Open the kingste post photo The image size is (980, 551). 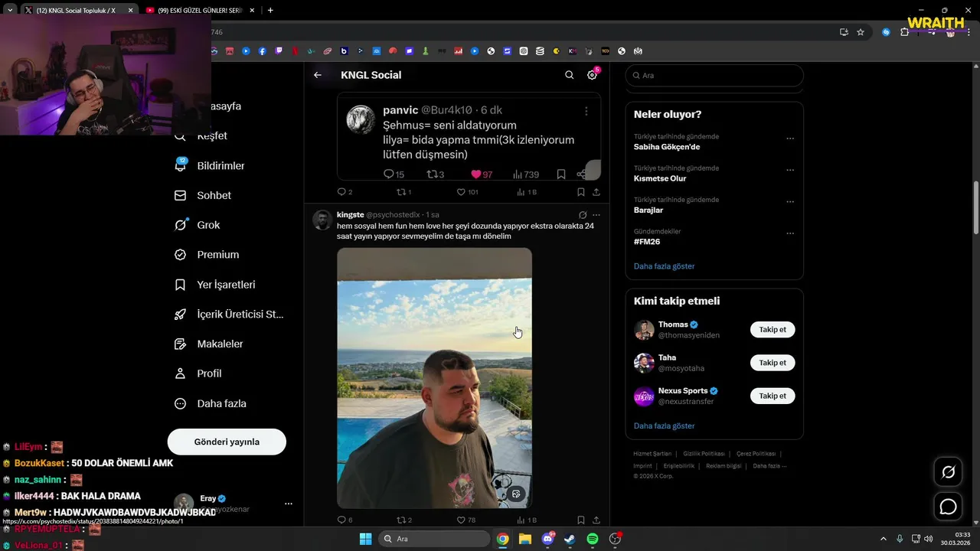[x=434, y=378]
